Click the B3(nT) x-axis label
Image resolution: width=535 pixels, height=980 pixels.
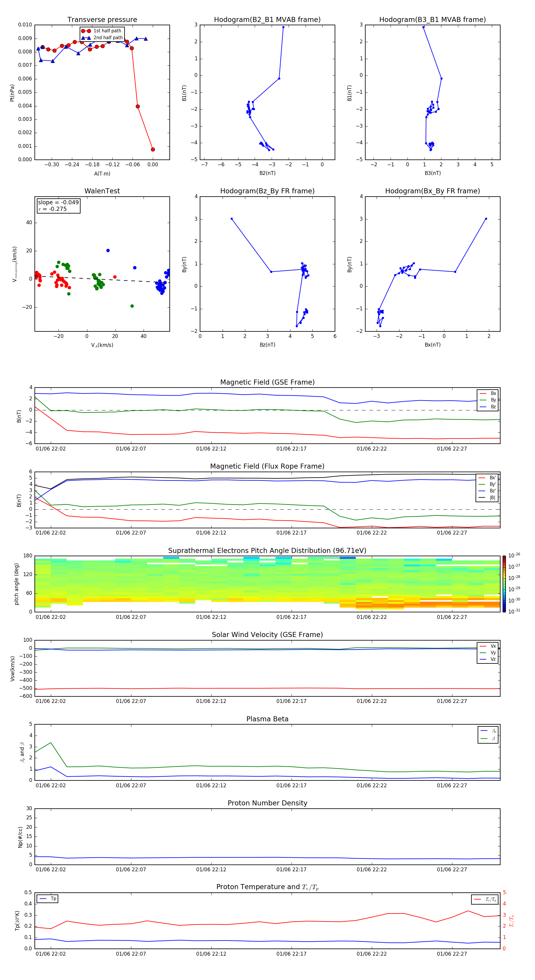tap(432, 173)
